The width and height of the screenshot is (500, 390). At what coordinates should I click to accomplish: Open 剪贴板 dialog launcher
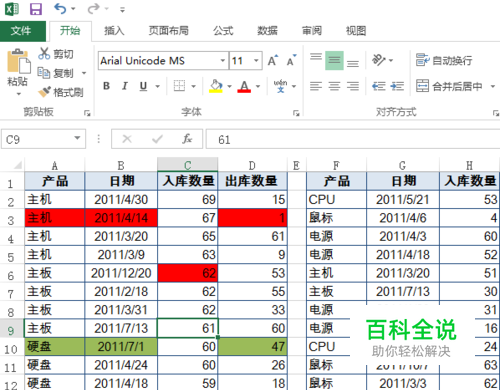[87, 113]
